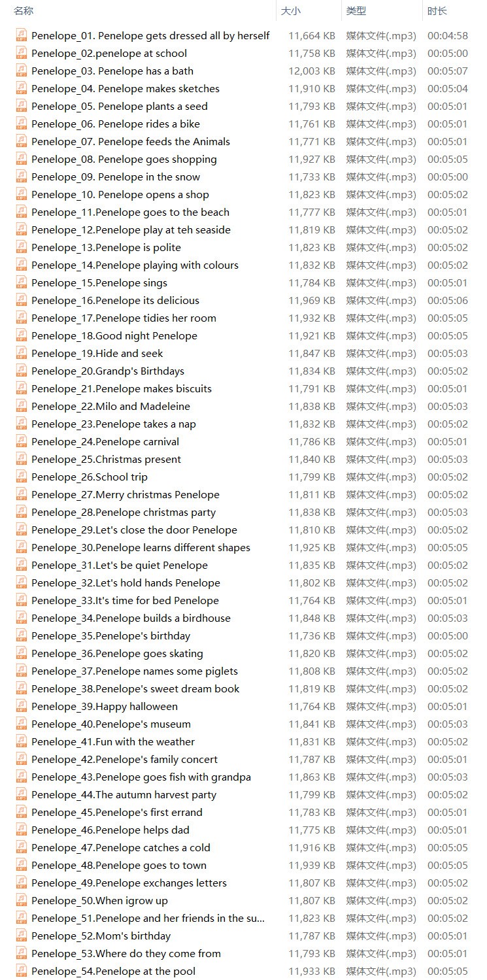Select file Penelope_44.The autumn harvest party
Viewport: 487px width, 980px height.
pos(124,795)
